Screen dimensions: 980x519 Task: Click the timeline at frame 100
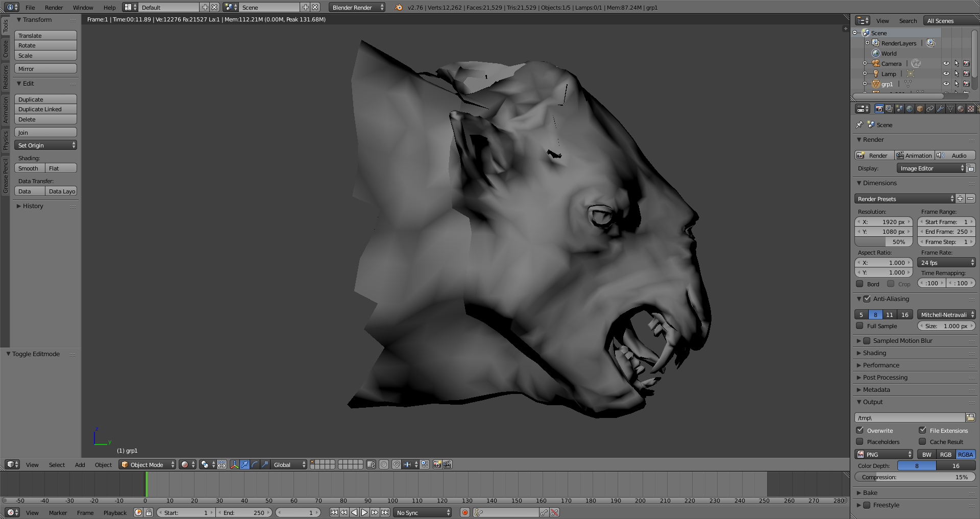pos(393,484)
